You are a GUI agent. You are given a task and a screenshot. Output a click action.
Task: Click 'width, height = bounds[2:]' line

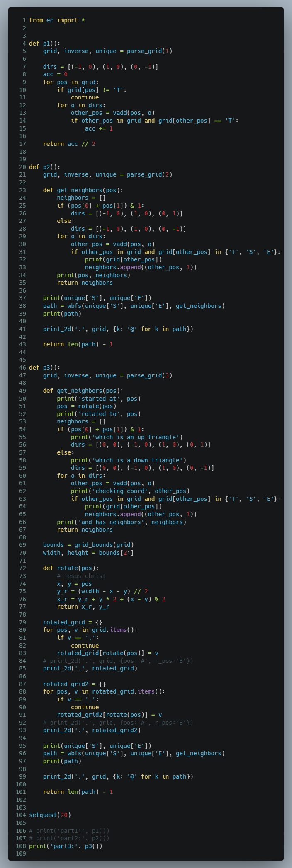pyautogui.click(x=88, y=553)
